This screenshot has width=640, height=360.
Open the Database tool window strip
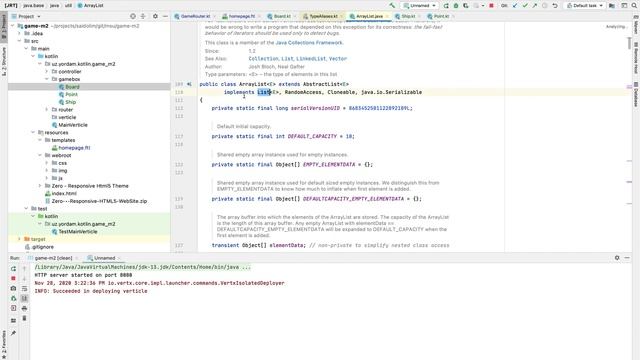[x=636, y=95]
